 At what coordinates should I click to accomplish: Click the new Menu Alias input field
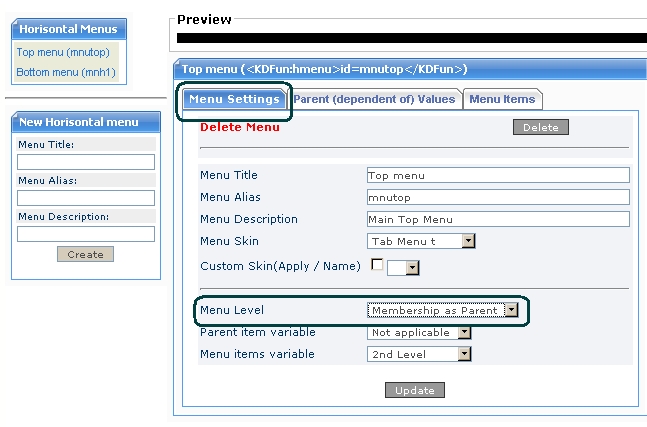point(86,198)
